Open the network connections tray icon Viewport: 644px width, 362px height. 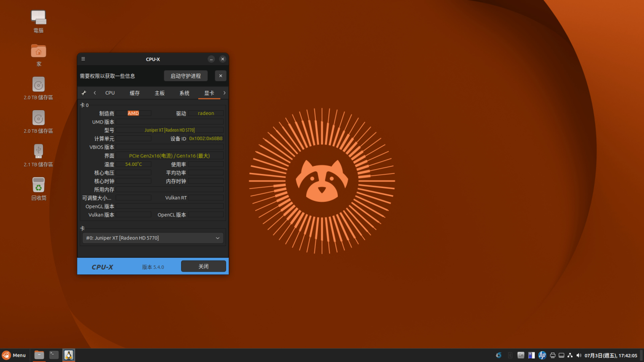coord(570,355)
